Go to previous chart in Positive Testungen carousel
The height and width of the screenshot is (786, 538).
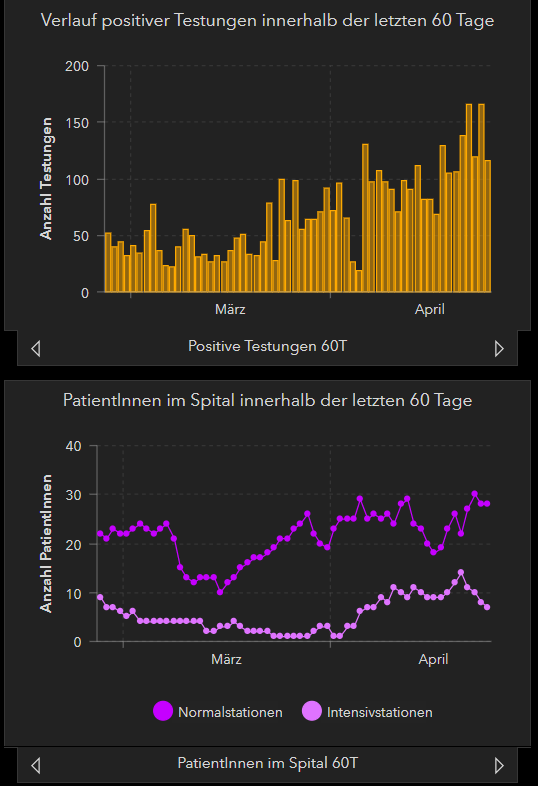[36, 348]
